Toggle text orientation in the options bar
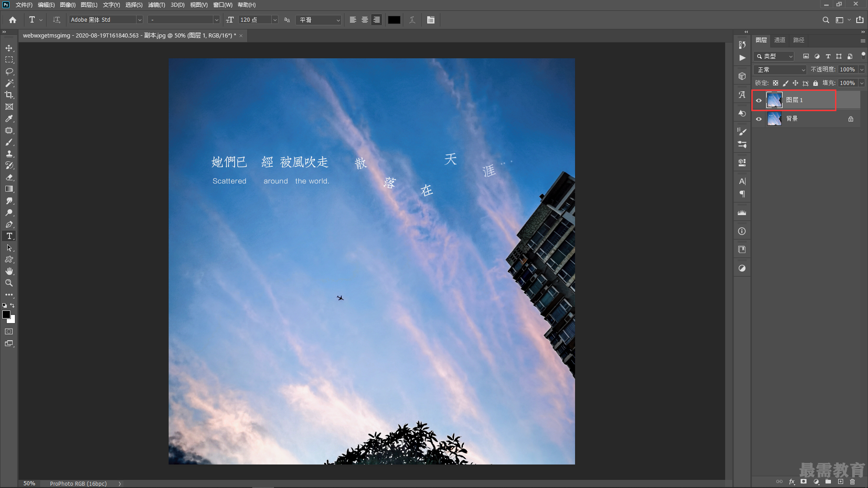Screen dimensions: 868x488 click(x=57, y=20)
